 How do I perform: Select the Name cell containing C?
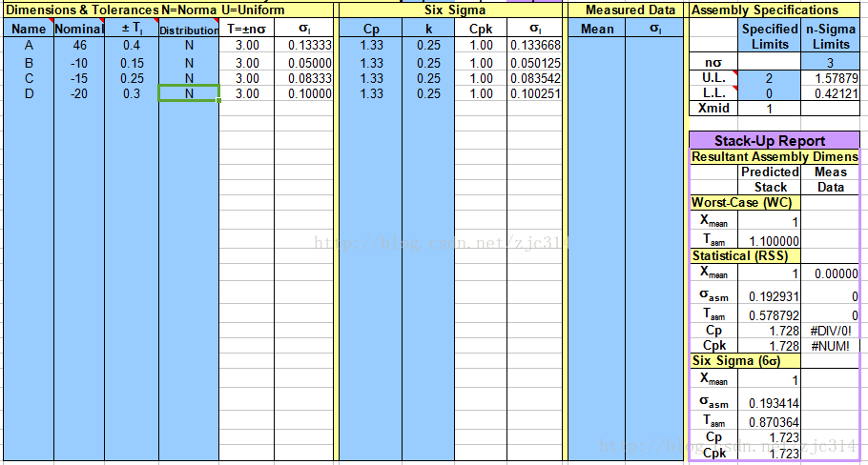tap(29, 78)
